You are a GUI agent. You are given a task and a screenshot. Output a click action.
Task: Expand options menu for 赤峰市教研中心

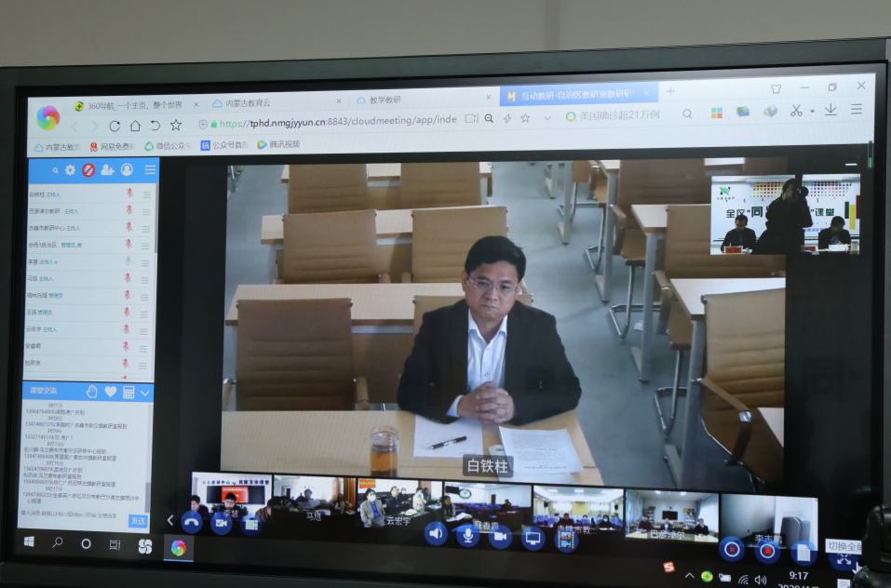[146, 229]
